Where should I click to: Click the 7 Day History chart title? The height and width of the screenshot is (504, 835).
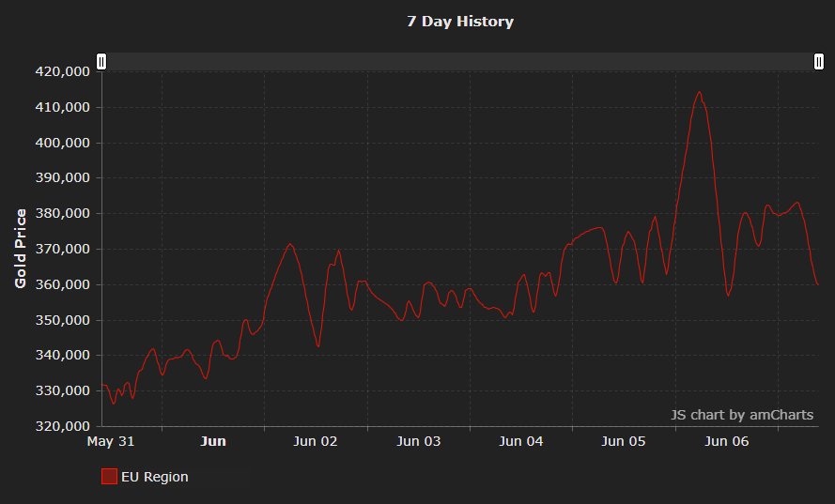460,22
